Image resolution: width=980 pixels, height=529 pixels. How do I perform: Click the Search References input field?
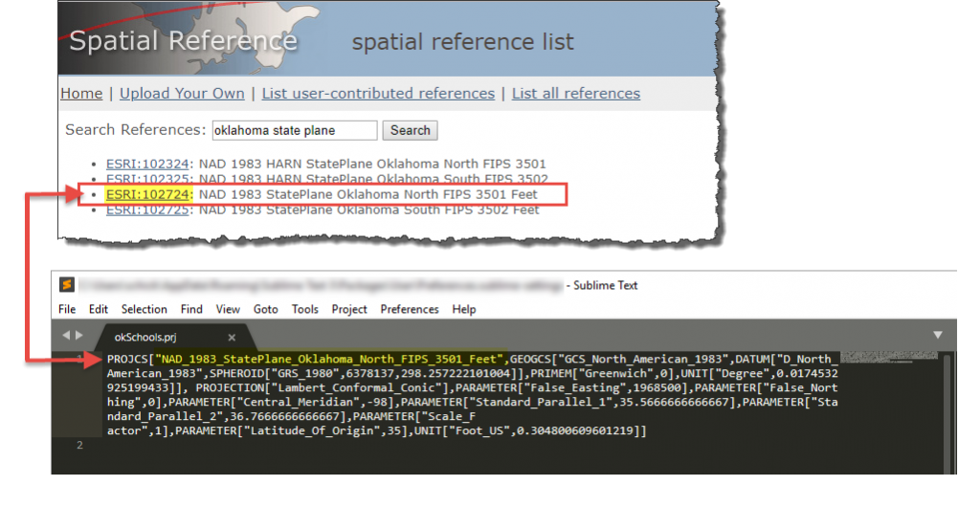[293, 130]
